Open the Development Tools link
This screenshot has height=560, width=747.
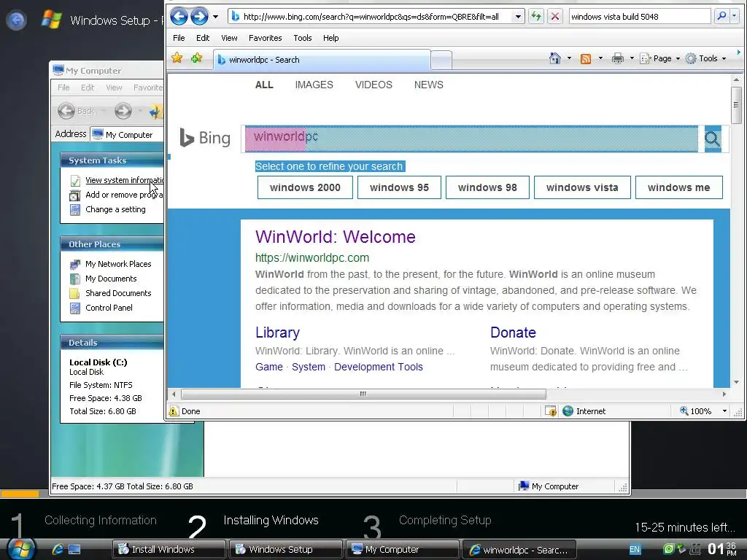point(379,367)
